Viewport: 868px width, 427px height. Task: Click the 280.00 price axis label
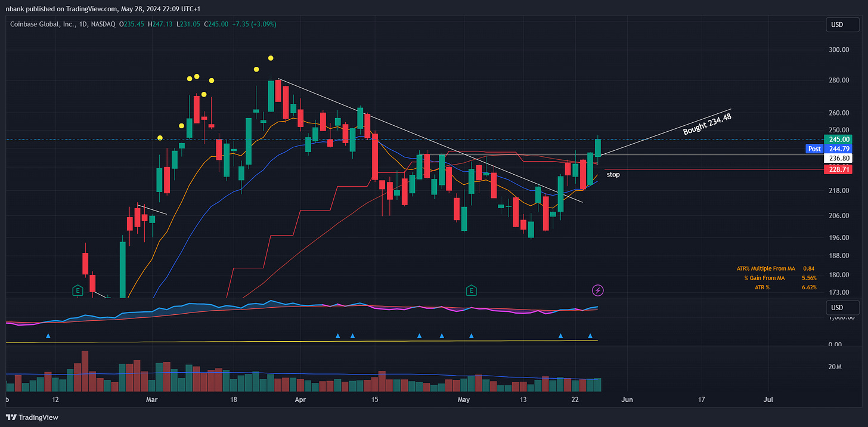(x=839, y=81)
